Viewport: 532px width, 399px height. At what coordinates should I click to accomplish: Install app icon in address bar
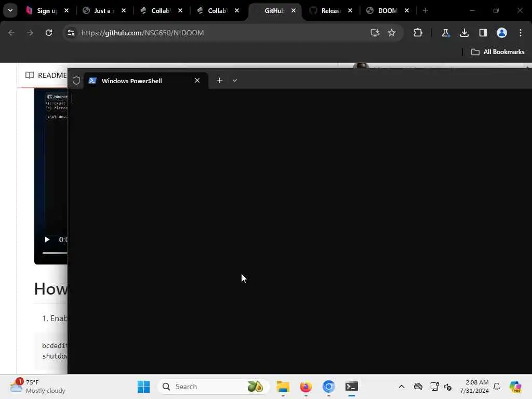click(375, 33)
